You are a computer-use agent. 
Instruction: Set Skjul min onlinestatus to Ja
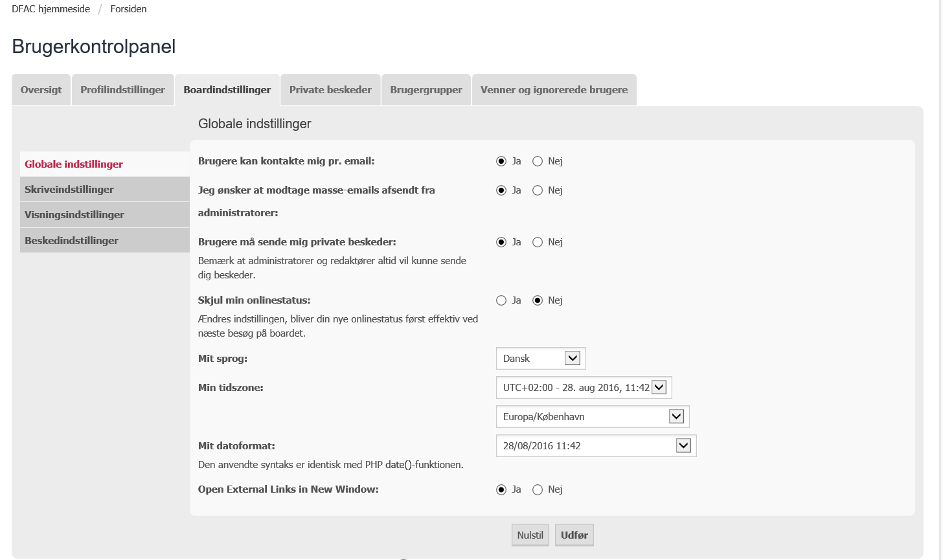501,300
